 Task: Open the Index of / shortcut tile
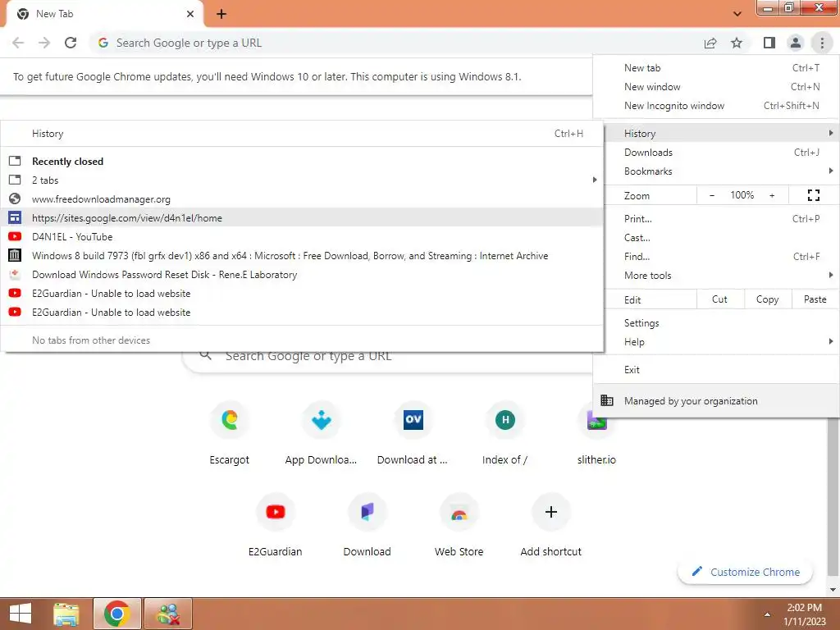coord(504,433)
